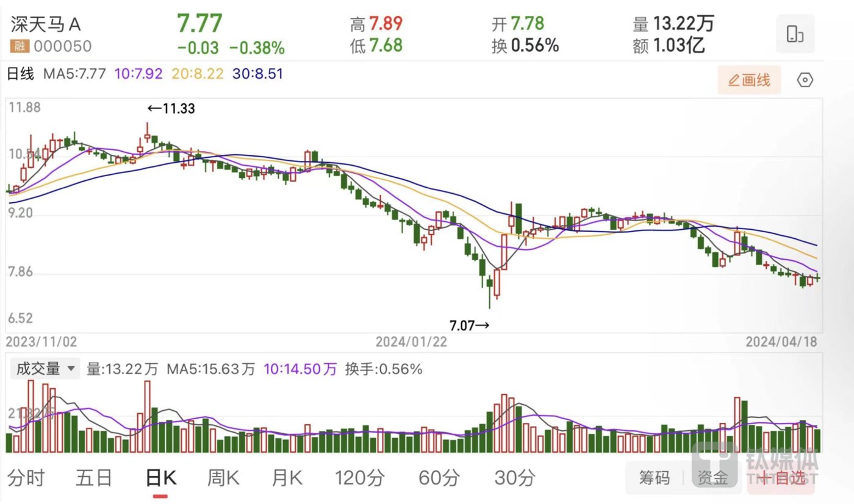Switch to the 周K weekly chart tab
Image resolution: width=854 pixels, height=504 pixels.
[x=224, y=479]
